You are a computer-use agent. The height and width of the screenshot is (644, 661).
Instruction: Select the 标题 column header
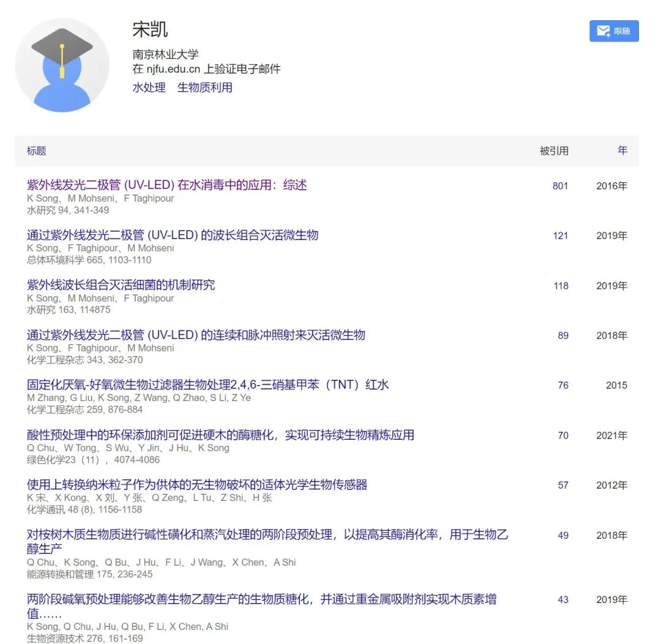[x=36, y=151]
